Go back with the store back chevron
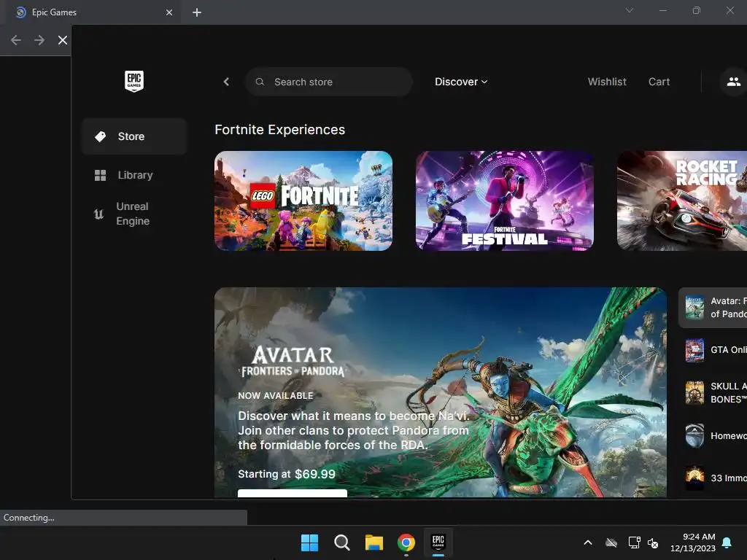747x560 pixels. coord(226,82)
